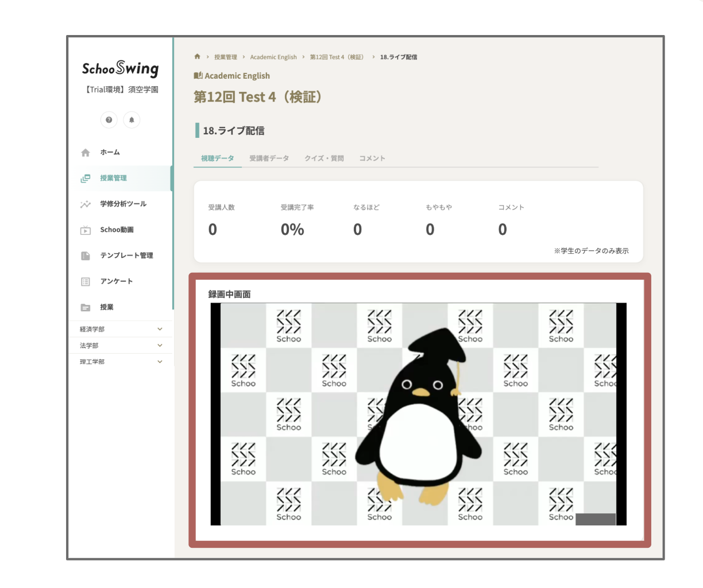Expand the 理工学部 chevron
This screenshot has width=703, height=588.
(x=160, y=362)
